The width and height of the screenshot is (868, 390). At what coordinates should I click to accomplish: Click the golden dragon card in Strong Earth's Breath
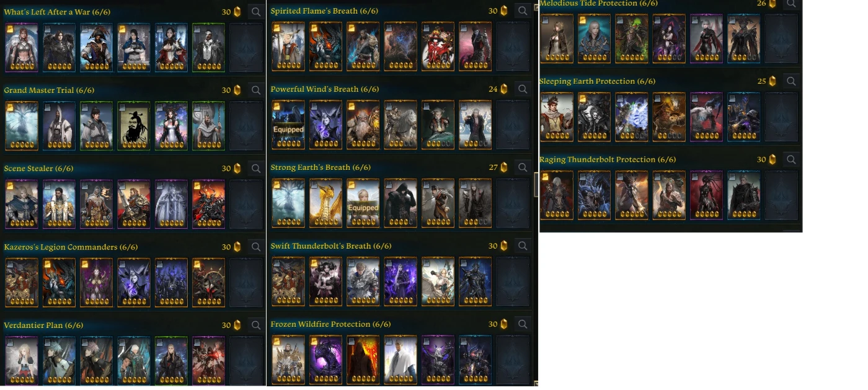pos(325,203)
